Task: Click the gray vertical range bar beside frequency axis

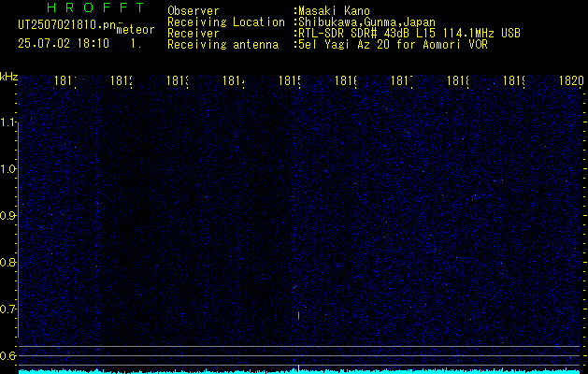Action: coord(18,230)
